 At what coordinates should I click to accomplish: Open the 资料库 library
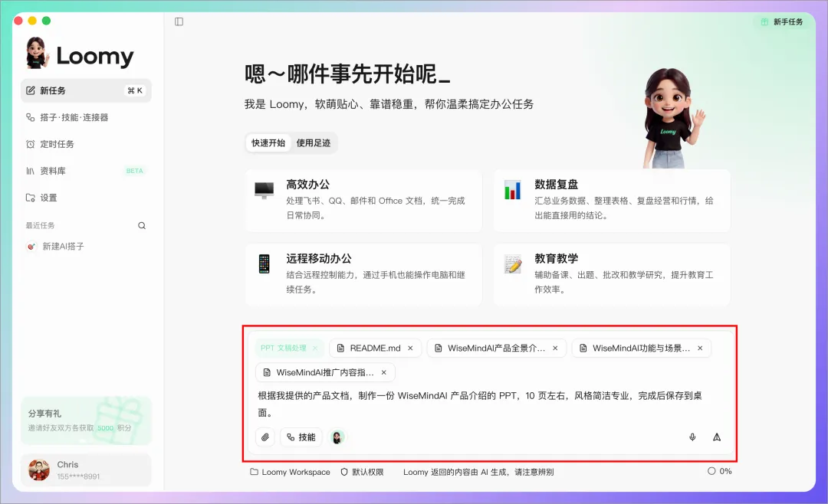86,171
